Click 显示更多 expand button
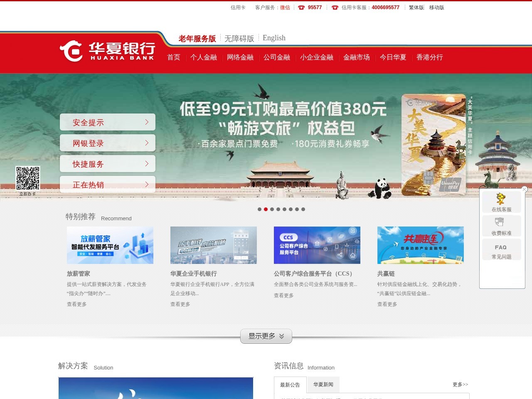Image resolution: width=532 pixels, height=399 pixels. click(x=266, y=336)
